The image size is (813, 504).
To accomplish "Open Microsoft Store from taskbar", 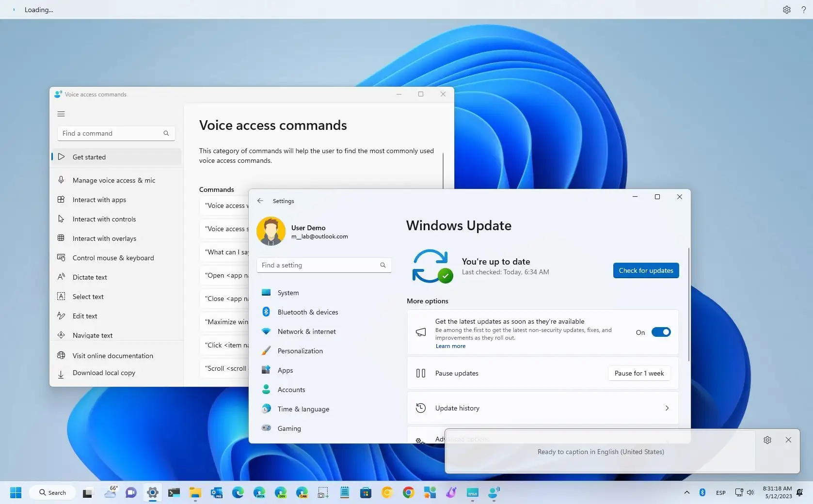I will coord(366,493).
